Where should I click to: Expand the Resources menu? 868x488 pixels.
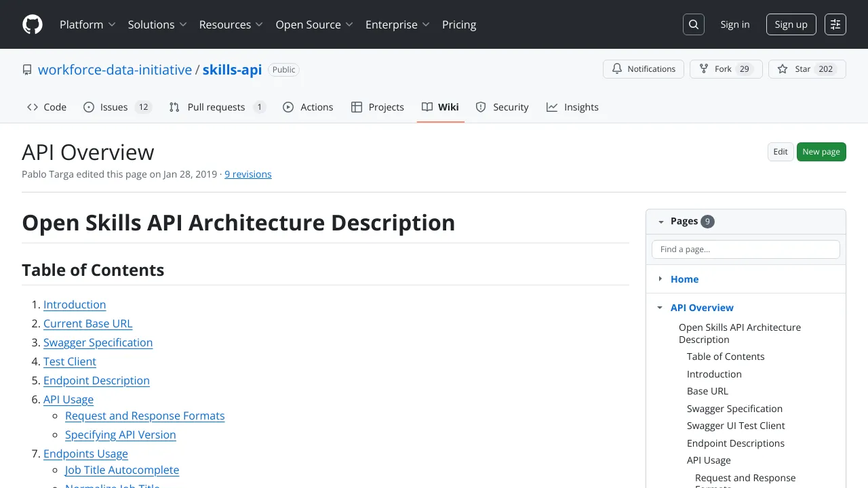(x=231, y=24)
